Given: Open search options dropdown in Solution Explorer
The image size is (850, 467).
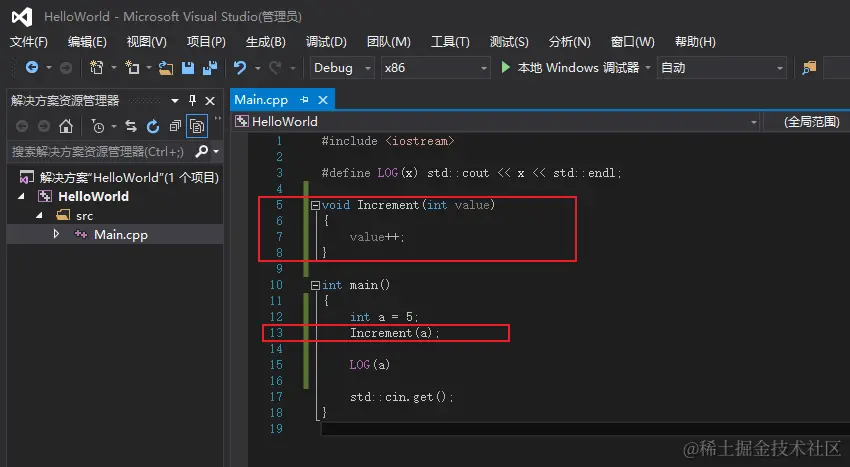Looking at the screenshot, I should coord(216,151).
